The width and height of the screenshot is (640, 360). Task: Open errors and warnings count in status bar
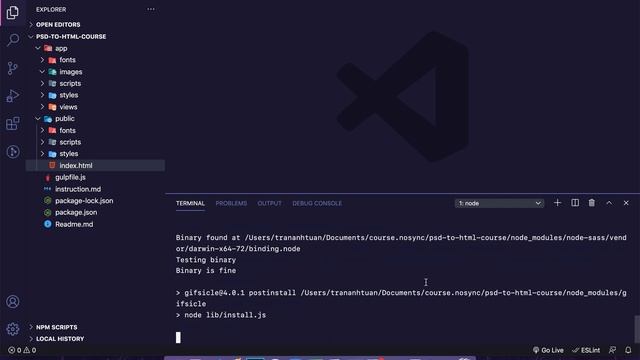[22, 350]
